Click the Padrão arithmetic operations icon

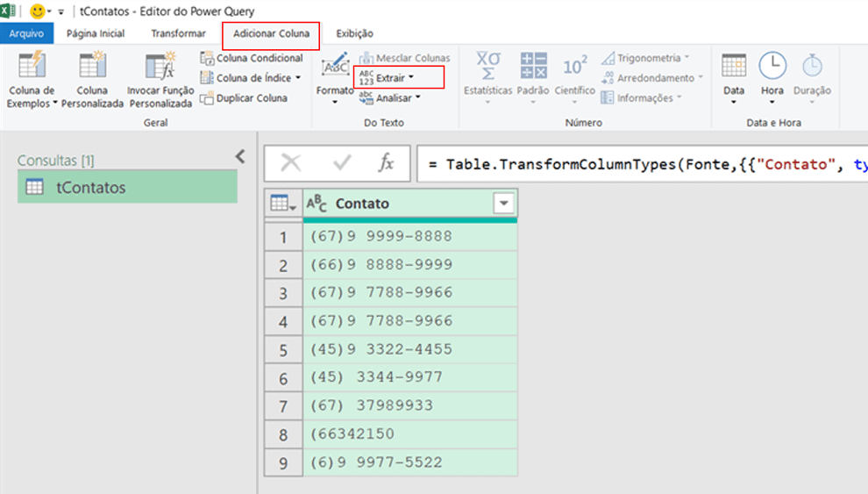click(x=532, y=67)
